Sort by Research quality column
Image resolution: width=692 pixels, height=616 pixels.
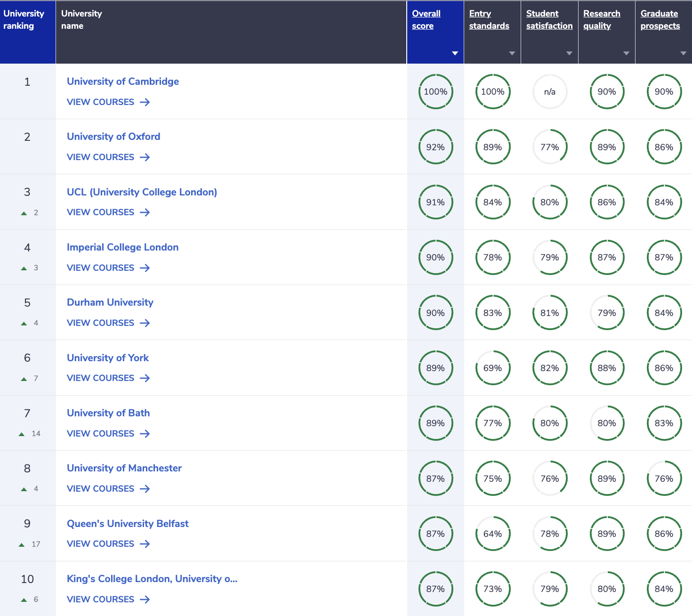(602, 20)
